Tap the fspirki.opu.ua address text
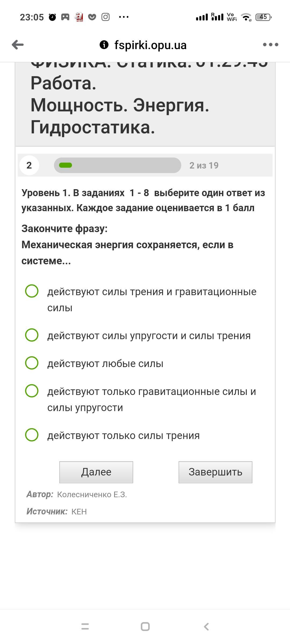 tap(150, 45)
